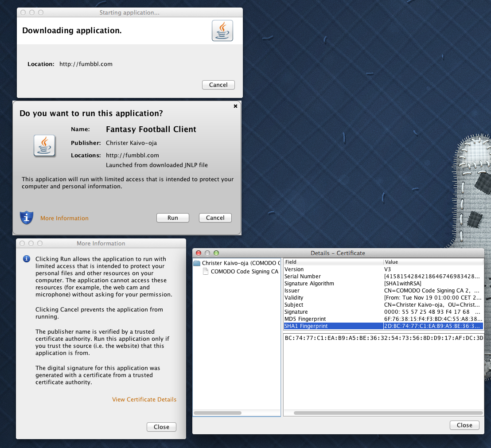
Task: Click the green zoom button of Details – Certificate window
Action: (216, 253)
